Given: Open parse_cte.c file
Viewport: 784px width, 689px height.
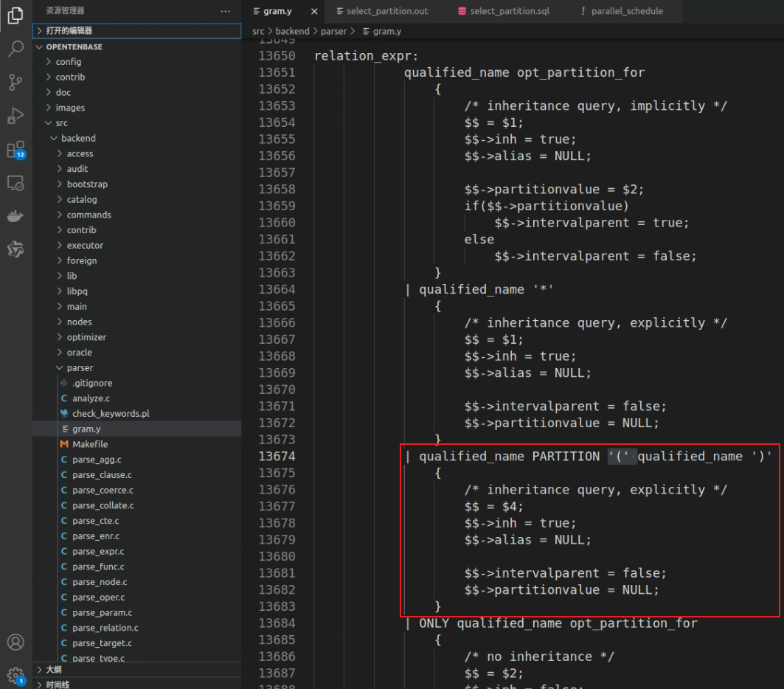Looking at the screenshot, I should (x=137, y=521).
